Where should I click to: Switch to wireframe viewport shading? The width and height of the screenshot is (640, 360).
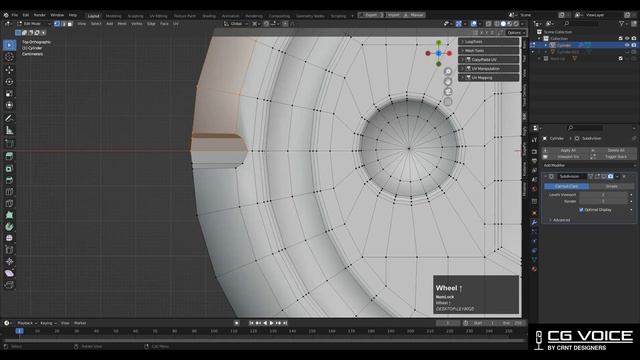click(497, 24)
